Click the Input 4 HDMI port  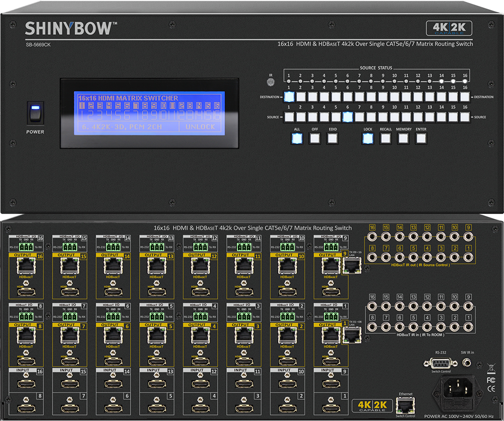click(x=200, y=408)
